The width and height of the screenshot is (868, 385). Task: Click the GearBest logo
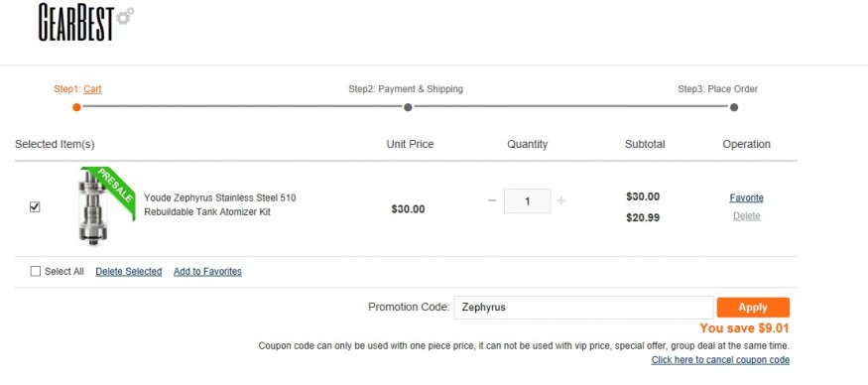pos(85,22)
